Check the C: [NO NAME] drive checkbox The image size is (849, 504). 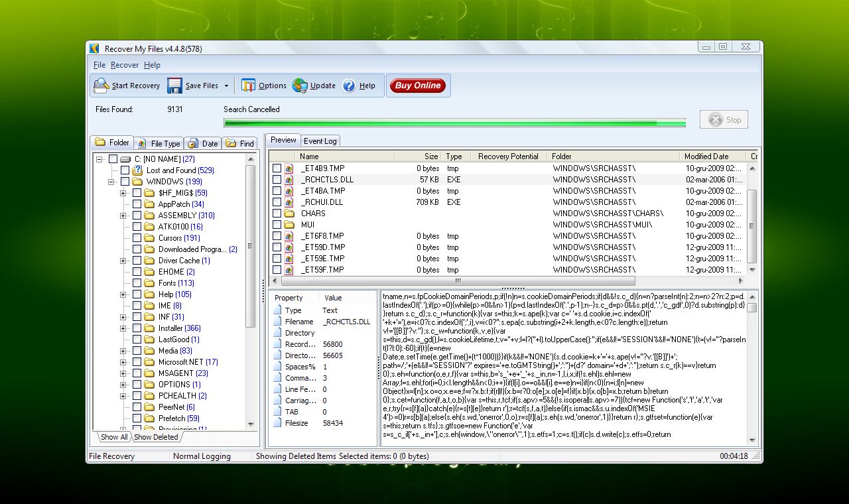113,159
